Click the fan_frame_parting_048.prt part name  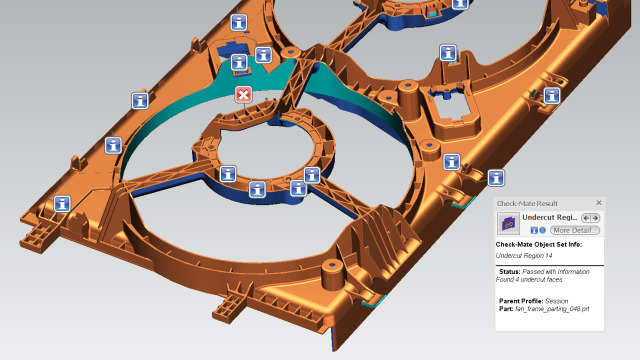(x=552, y=309)
